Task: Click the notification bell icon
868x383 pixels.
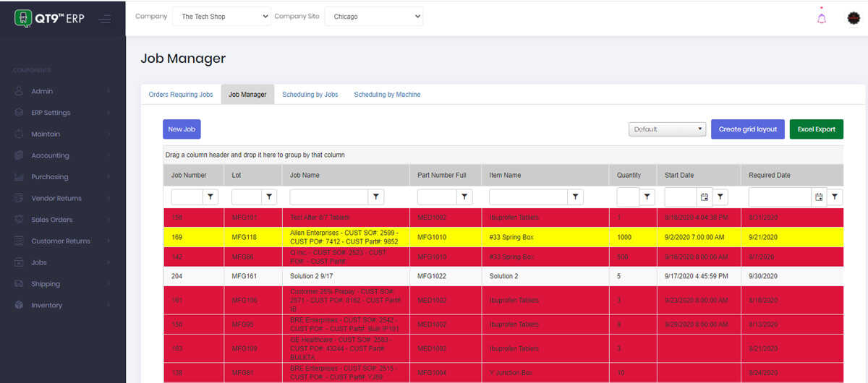Action: click(821, 18)
